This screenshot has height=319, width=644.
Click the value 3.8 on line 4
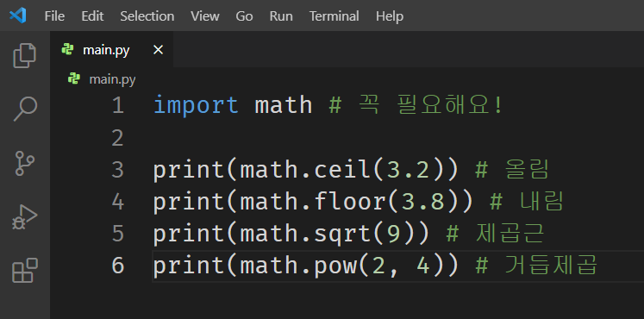tap(422, 202)
